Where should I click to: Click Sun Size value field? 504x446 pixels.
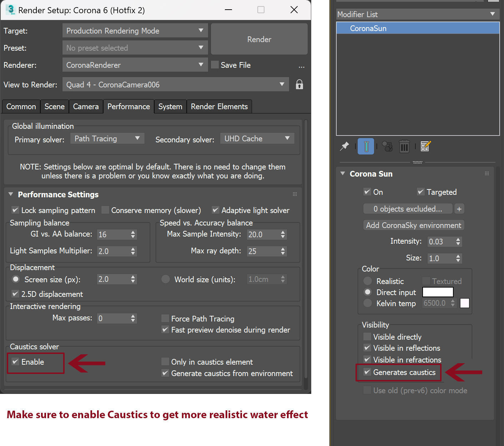[441, 258]
